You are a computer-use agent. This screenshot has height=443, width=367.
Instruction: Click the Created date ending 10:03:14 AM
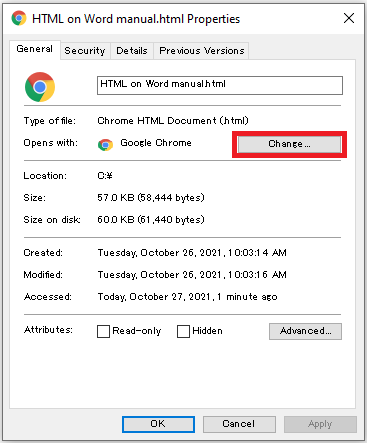(x=192, y=253)
